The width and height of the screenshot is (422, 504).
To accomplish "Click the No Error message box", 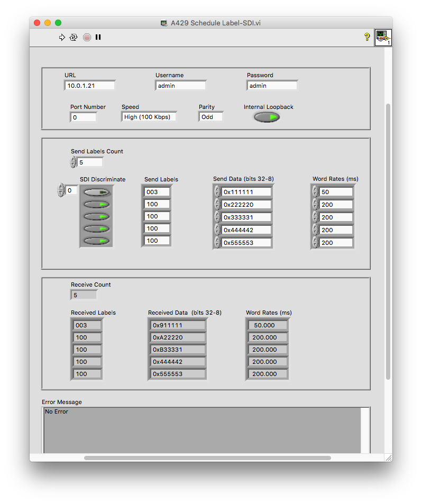I will (x=202, y=430).
